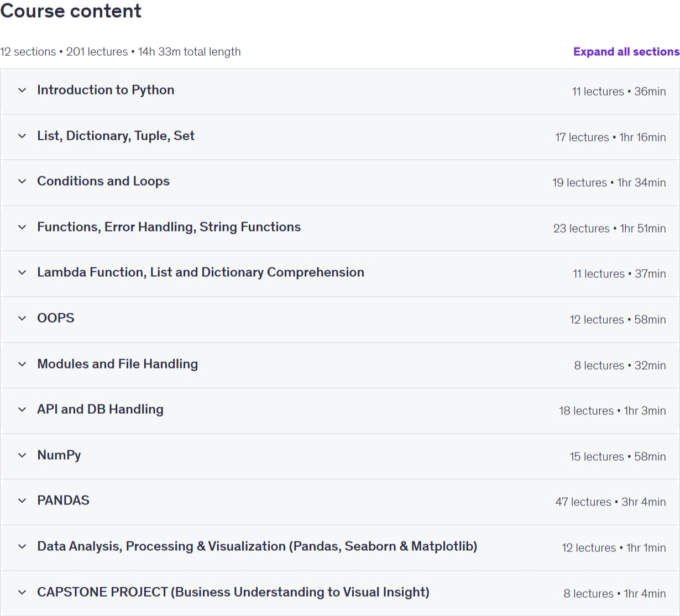The width and height of the screenshot is (680, 616).
Task: Select the CAPSTONE PROJECT section title
Action: 233,592
